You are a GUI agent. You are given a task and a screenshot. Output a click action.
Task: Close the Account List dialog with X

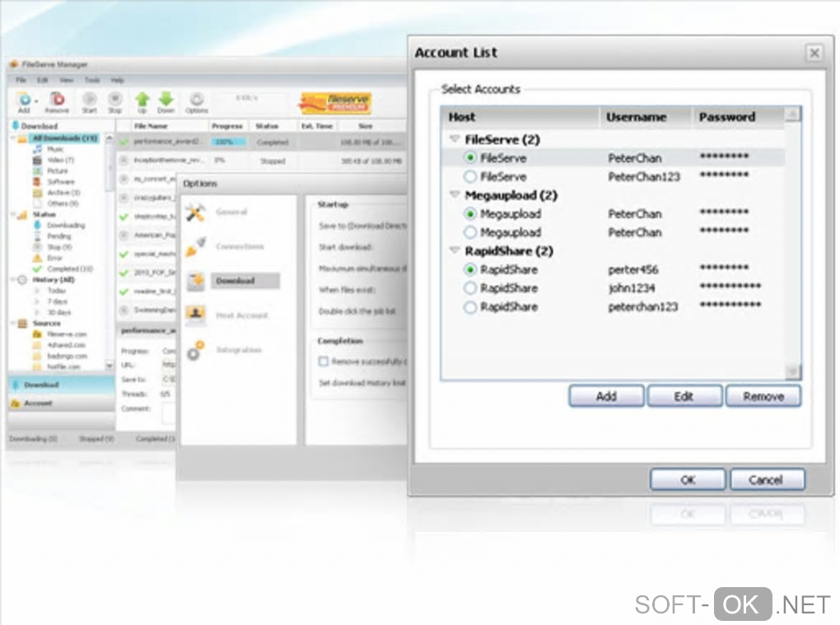coord(814,53)
